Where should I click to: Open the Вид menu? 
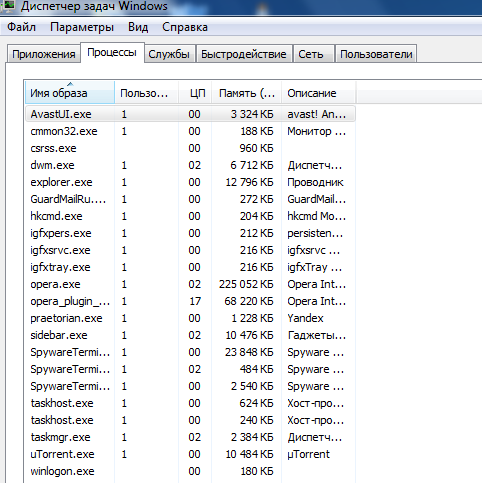(x=138, y=27)
